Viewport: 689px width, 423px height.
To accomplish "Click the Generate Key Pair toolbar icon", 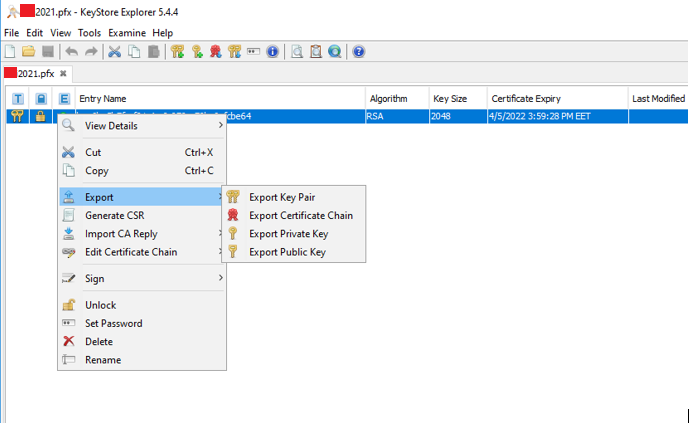I will pos(177,51).
